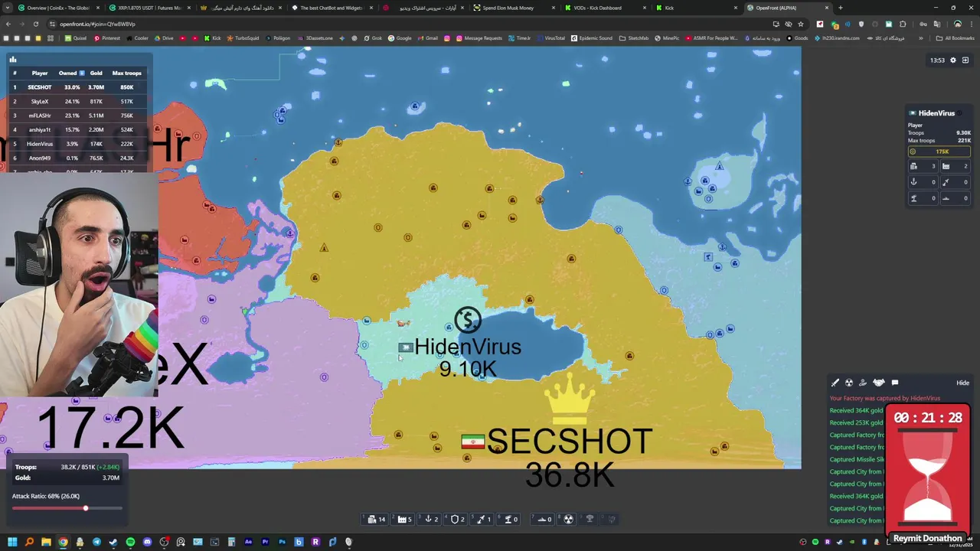The height and width of the screenshot is (551, 980).
Task: Open a new browser tab
Action: [x=841, y=8]
